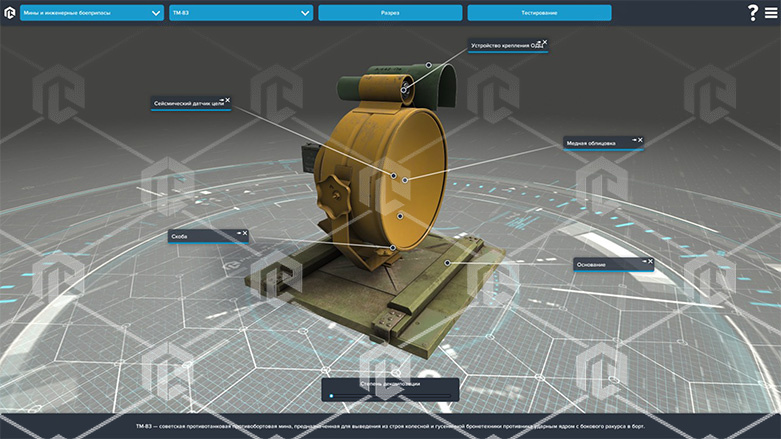Viewport: 781px width, 439px height.
Task: Select the 'Скоба' label text
Action: [x=180, y=237]
